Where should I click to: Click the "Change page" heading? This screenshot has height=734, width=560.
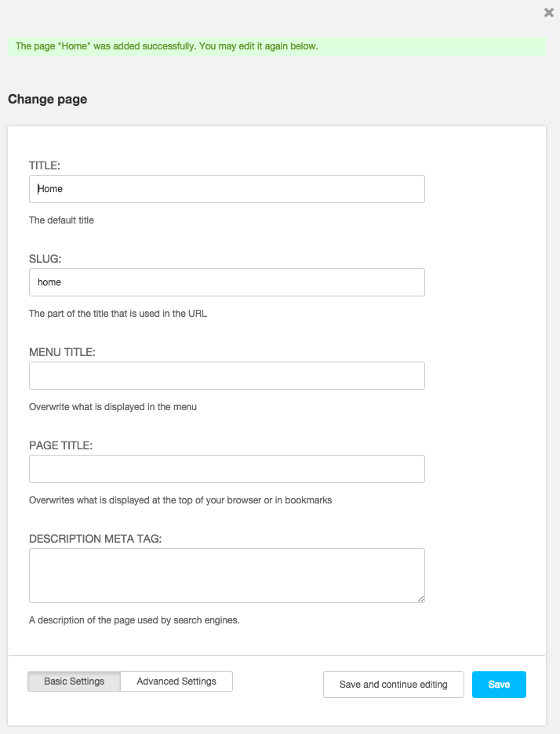(x=47, y=100)
